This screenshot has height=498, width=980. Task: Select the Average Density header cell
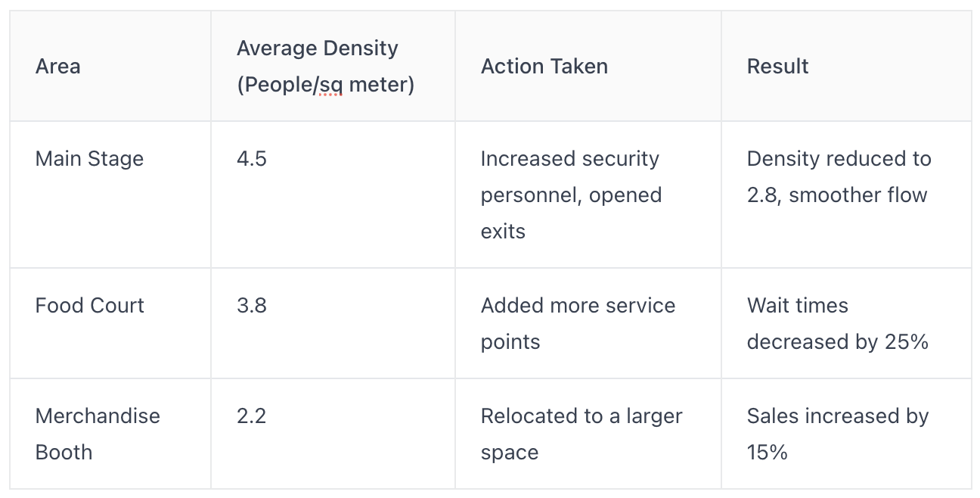[333, 66]
